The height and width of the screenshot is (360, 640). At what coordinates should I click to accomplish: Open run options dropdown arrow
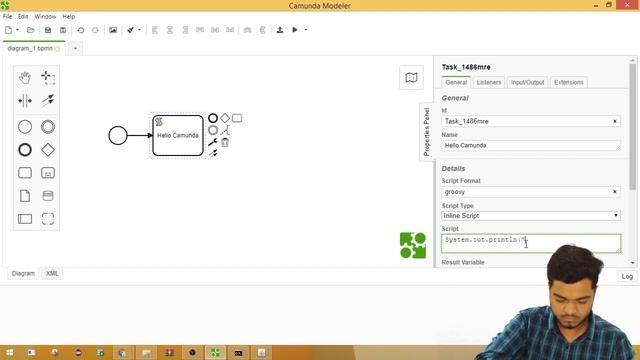[x=306, y=30]
